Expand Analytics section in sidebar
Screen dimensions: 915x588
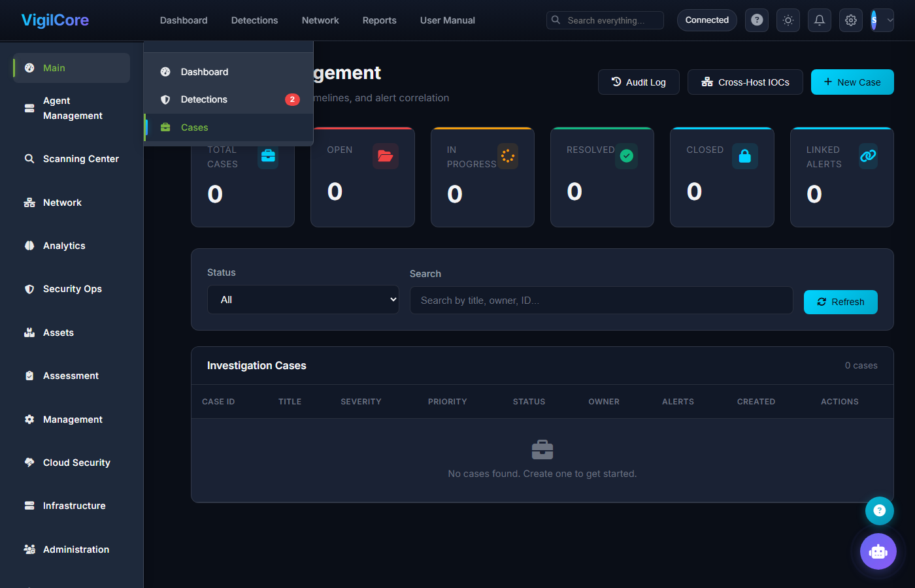click(72, 246)
